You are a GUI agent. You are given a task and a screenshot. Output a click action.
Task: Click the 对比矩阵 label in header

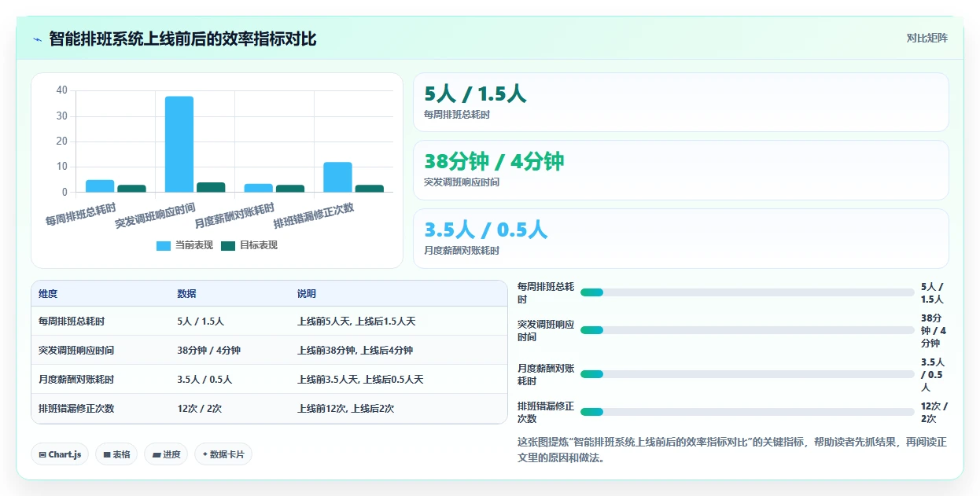pos(927,39)
